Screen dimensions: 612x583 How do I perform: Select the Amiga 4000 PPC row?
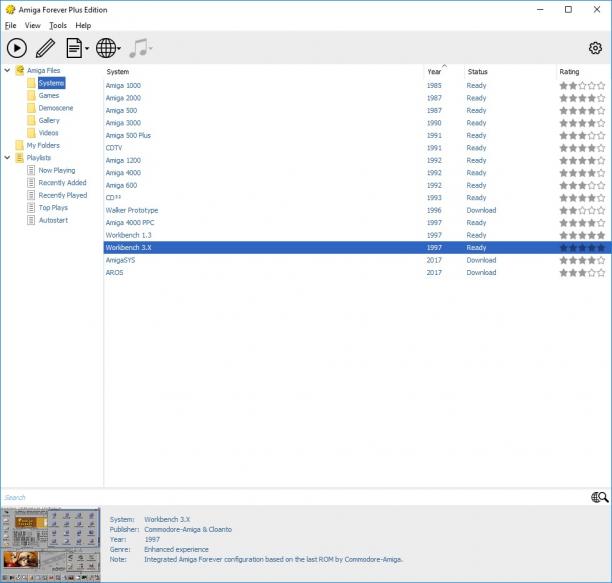point(357,223)
